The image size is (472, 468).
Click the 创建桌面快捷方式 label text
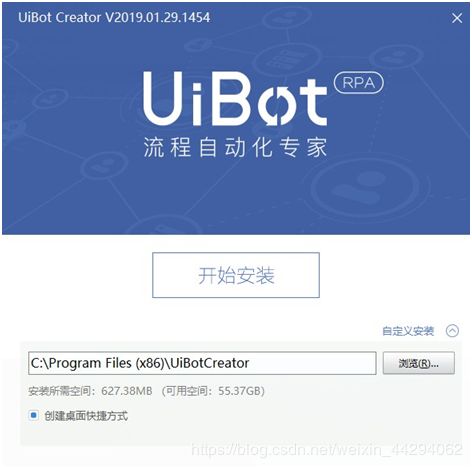(86, 416)
